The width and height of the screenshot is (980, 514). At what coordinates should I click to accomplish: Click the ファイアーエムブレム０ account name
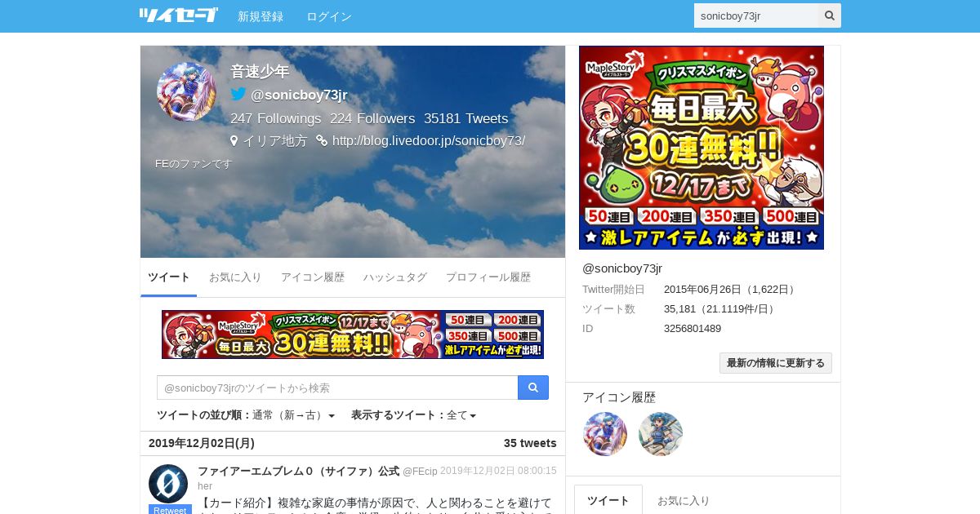[x=298, y=471]
